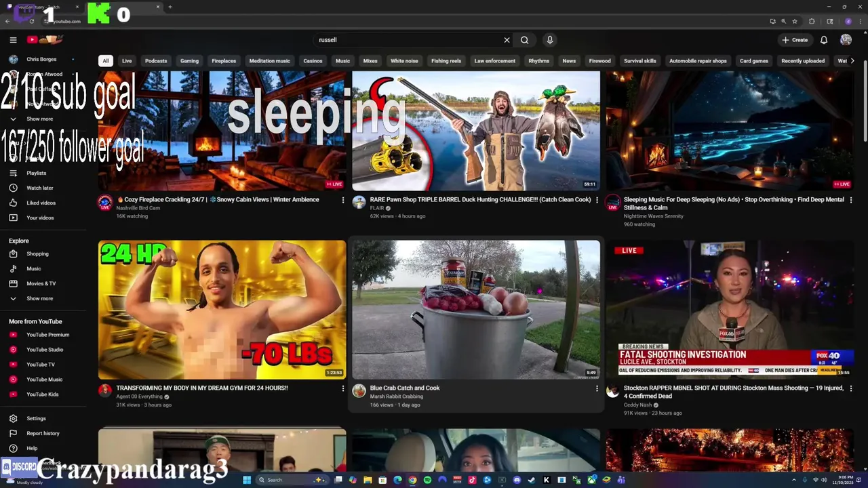Open YouTube TV link
Image resolution: width=868 pixels, height=488 pixels.
pyautogui.click(x=41, y=365)
